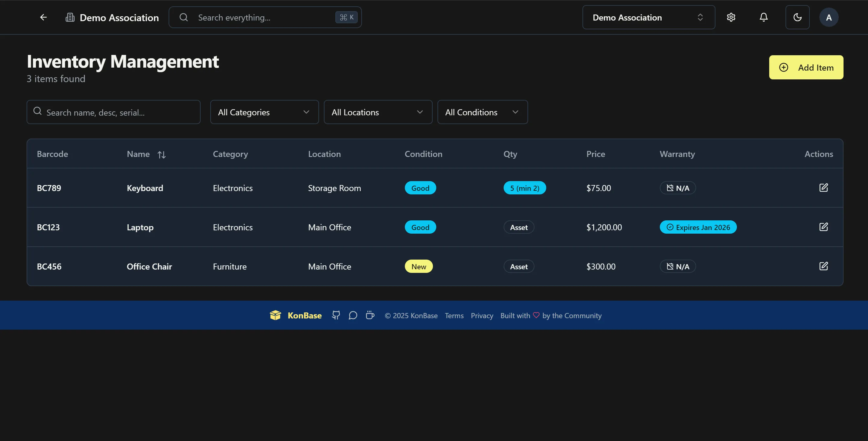Click the coffee cup icon in footer
The height and width of the screenshot is (441, 868).
click(370, 315)
